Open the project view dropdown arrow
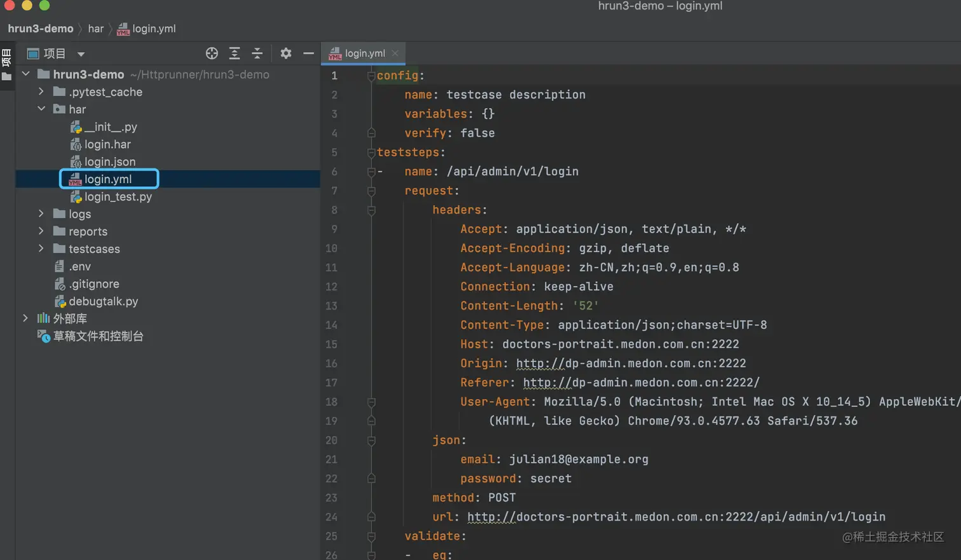 (x=81, y=54)
